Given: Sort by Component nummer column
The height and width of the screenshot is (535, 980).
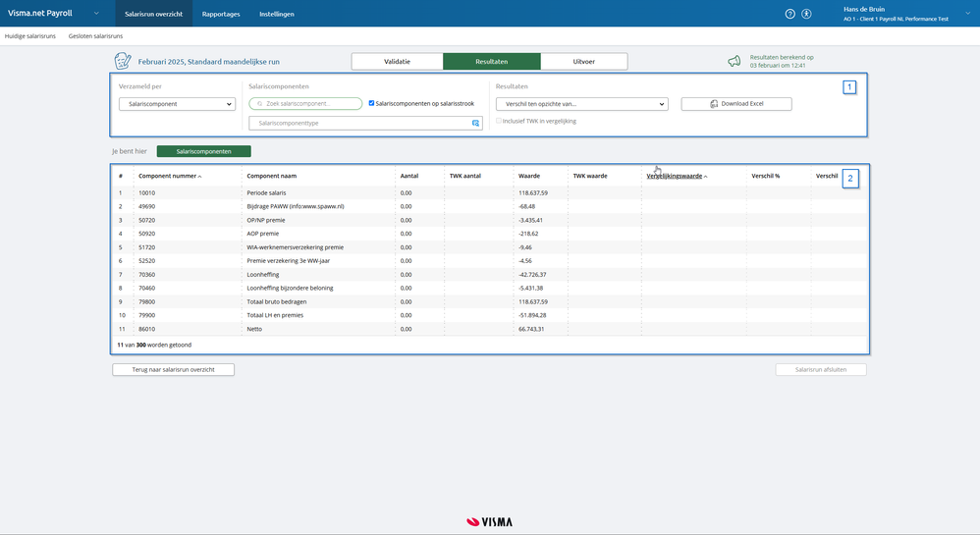Looking at the screenshot, I should (170, 177).
